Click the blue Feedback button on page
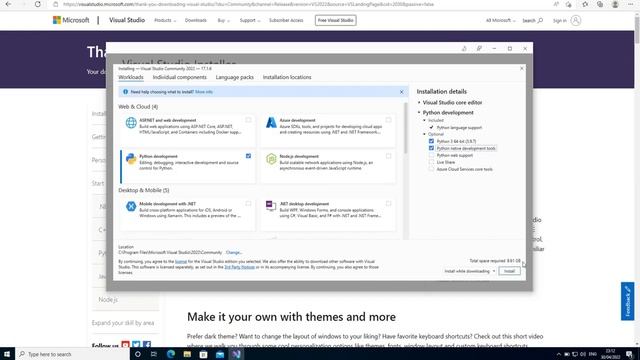Viewport: 640px width, 360px height. click(628, 301)
